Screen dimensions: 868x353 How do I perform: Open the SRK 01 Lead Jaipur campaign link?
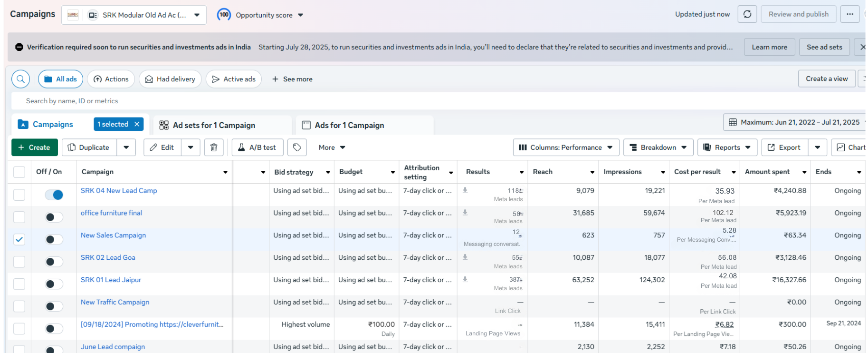pos(111,280)
